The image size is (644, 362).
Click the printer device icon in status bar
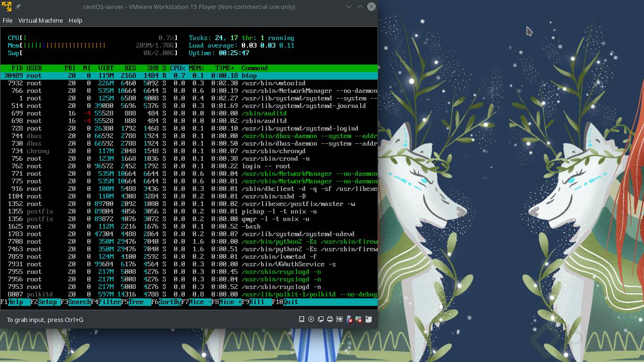pos(330,320)
